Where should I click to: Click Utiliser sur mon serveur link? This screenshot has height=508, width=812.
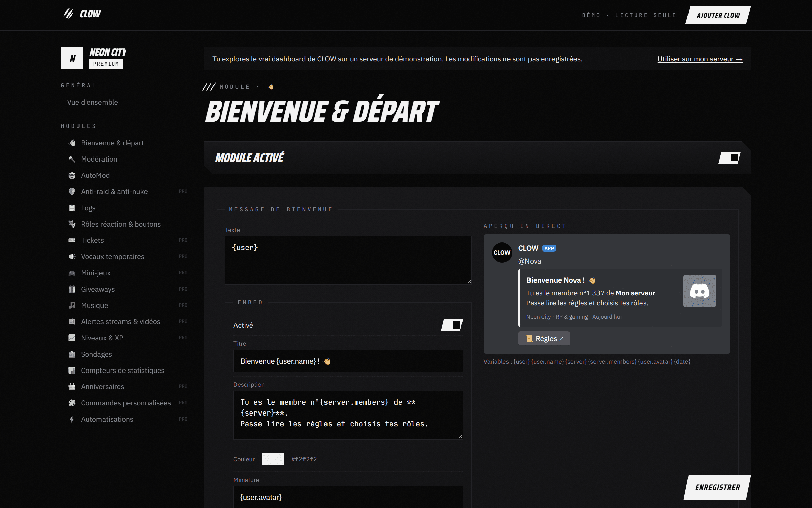coord(700,59)
